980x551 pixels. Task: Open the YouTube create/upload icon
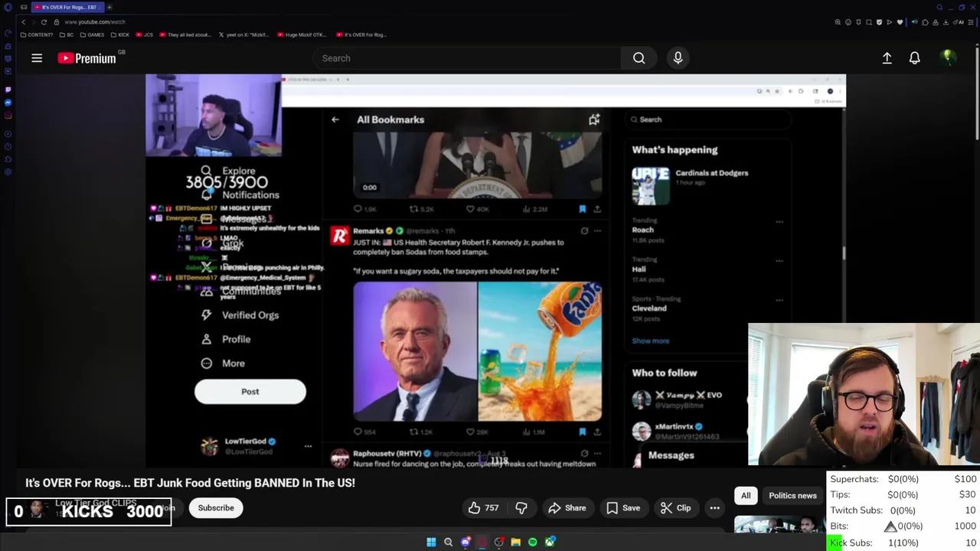(887, 58)
